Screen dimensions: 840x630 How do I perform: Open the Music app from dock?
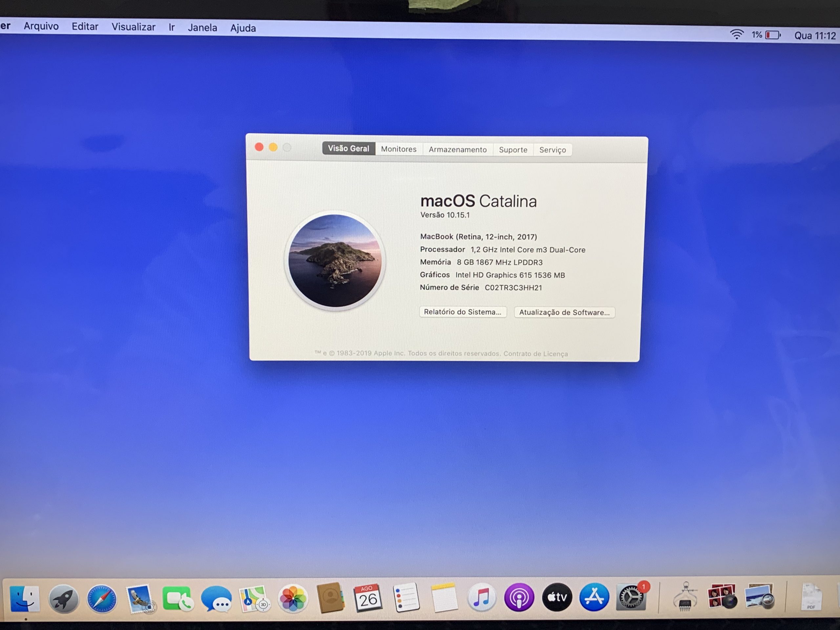481,597
